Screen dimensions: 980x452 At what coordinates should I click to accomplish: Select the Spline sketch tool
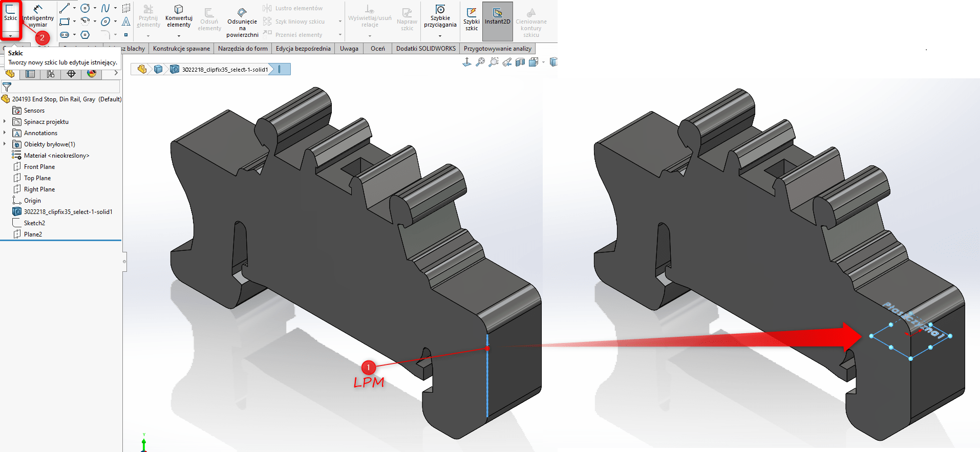[105, 8]
